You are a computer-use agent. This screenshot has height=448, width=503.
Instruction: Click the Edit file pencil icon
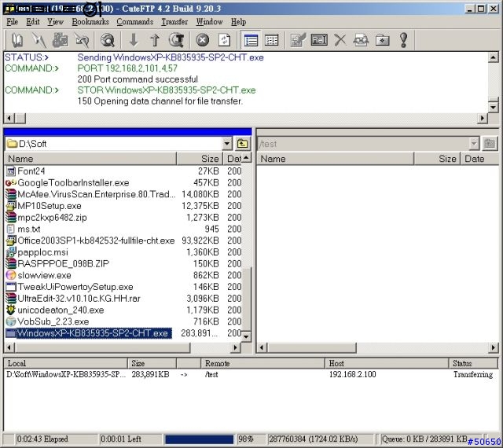pos(298,40)
